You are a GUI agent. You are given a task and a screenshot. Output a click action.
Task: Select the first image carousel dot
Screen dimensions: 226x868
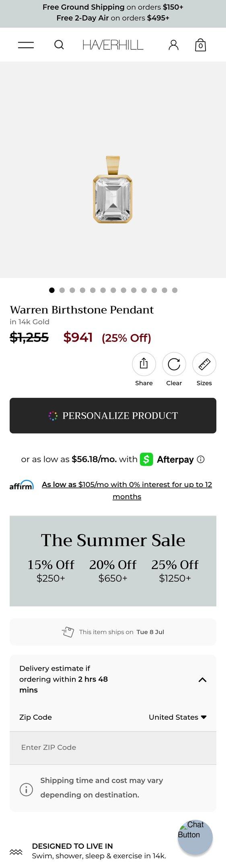click(x=52, y=290)
